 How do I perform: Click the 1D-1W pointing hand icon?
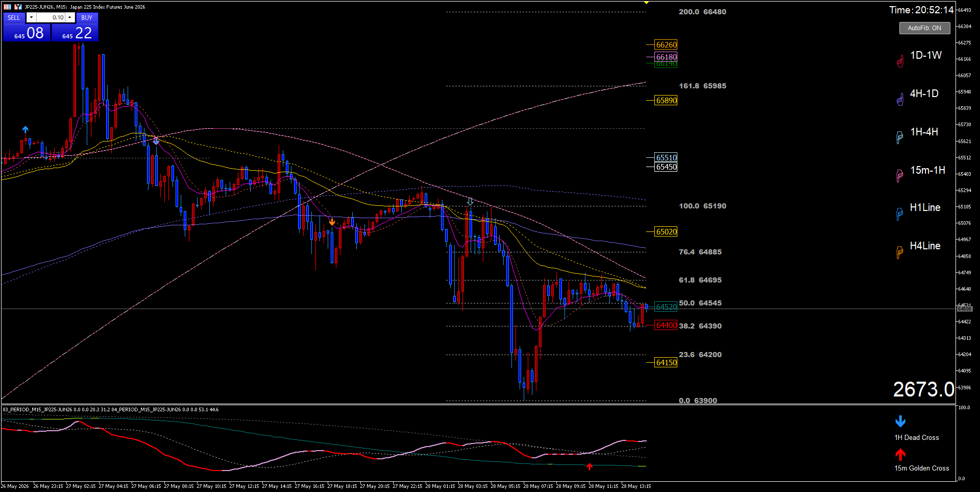[900, 61]
